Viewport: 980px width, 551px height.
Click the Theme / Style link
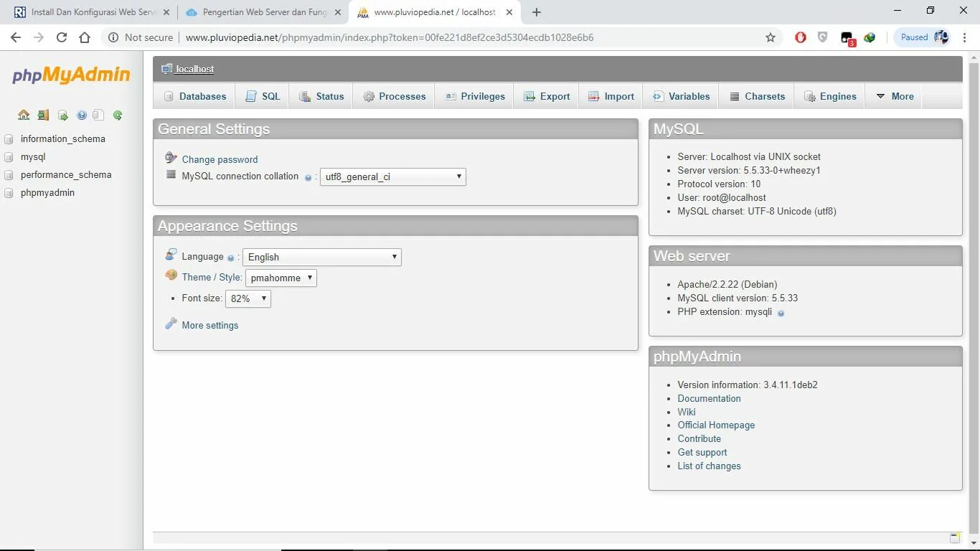click(x=212, y=277)
